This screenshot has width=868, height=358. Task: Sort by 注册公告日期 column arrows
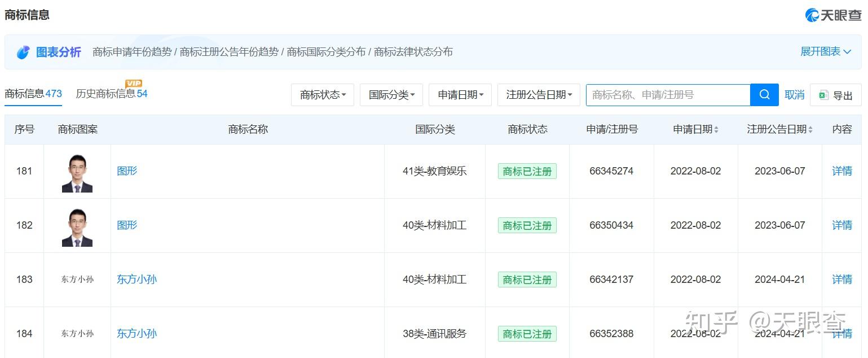coord(810,130)
